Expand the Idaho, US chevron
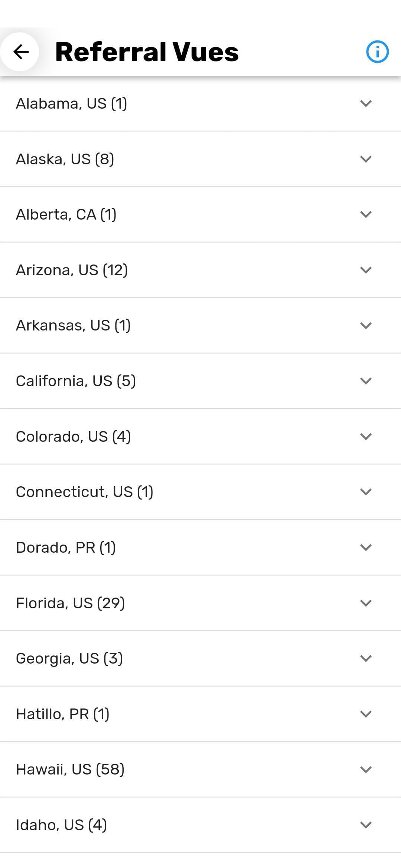This screenshot has width=401, height=868. tap(366, 825)
